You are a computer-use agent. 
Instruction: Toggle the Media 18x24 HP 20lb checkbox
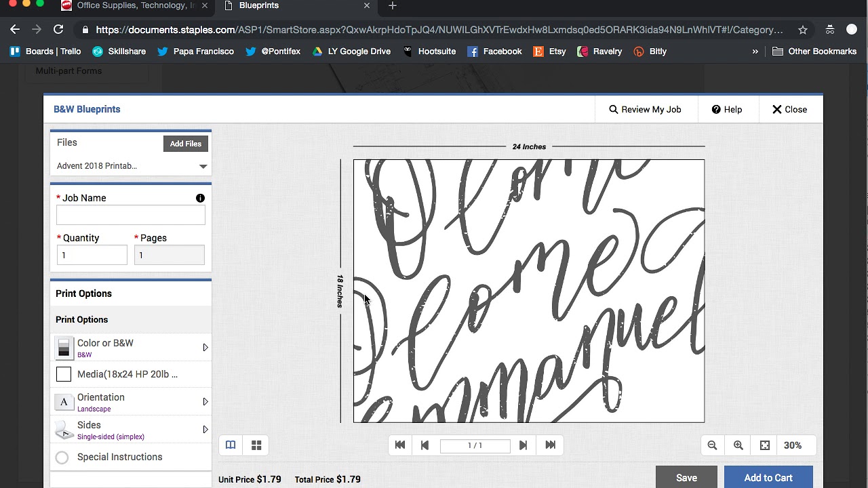[x=64, y=374]
